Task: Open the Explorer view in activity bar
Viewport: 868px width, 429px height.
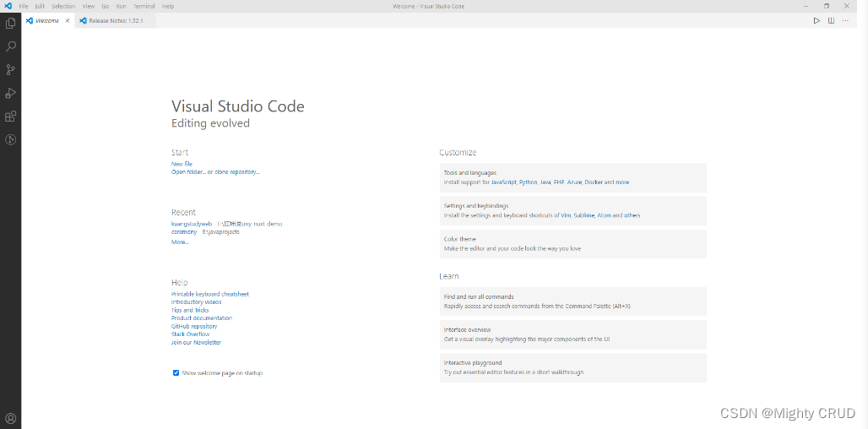Action: click(x=10, y=24)
